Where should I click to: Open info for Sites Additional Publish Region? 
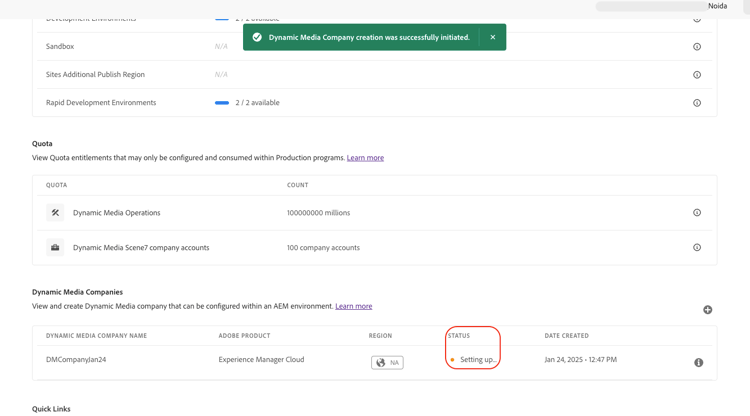697,75
